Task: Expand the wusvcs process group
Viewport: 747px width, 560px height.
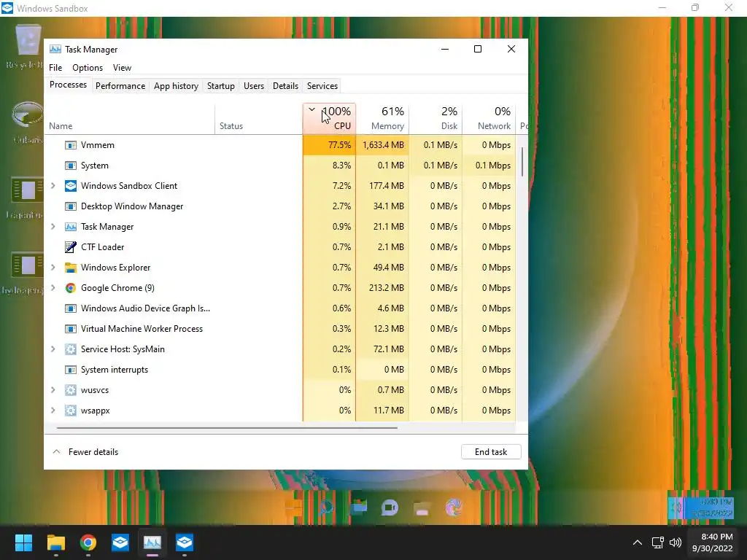Action: (x=53, y=390)
